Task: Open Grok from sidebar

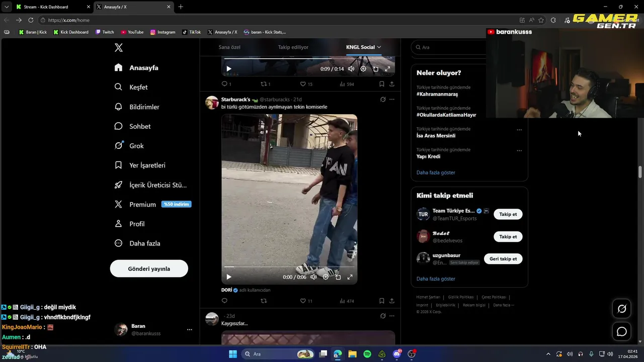Action: coord(129,146)
